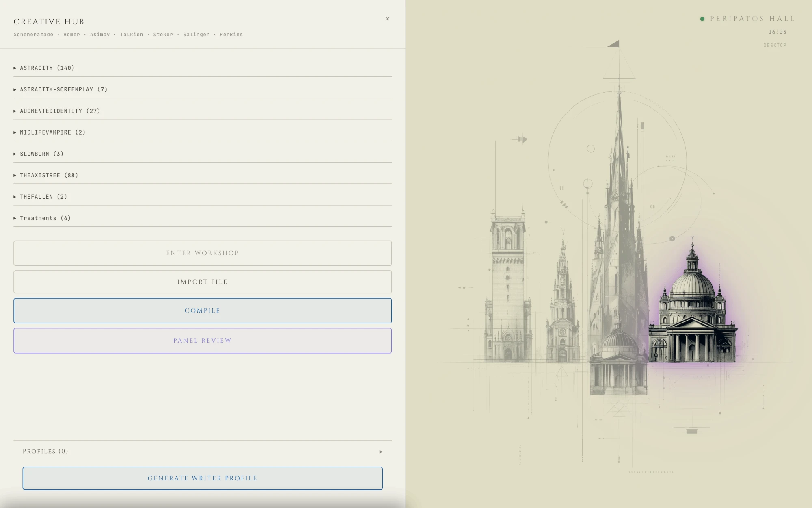Close the Creative Hub panel
This screenshot has height=508, width=812.
(387, 19)
